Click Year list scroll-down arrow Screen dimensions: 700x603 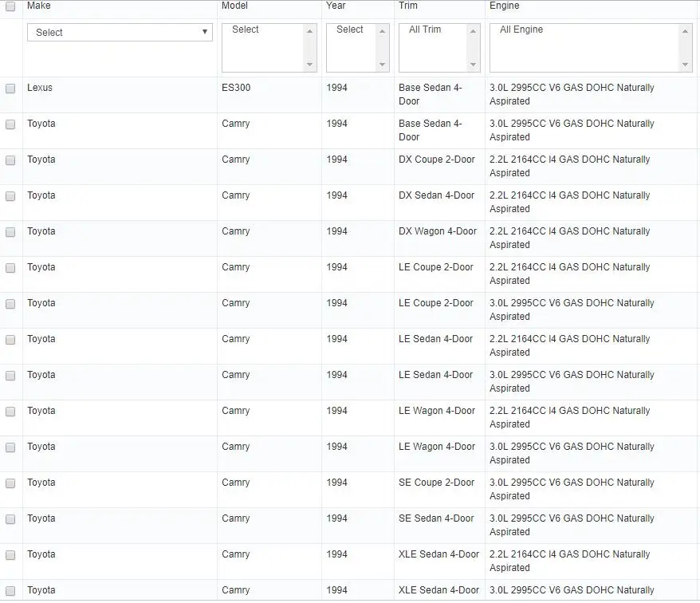pos(382,65)
